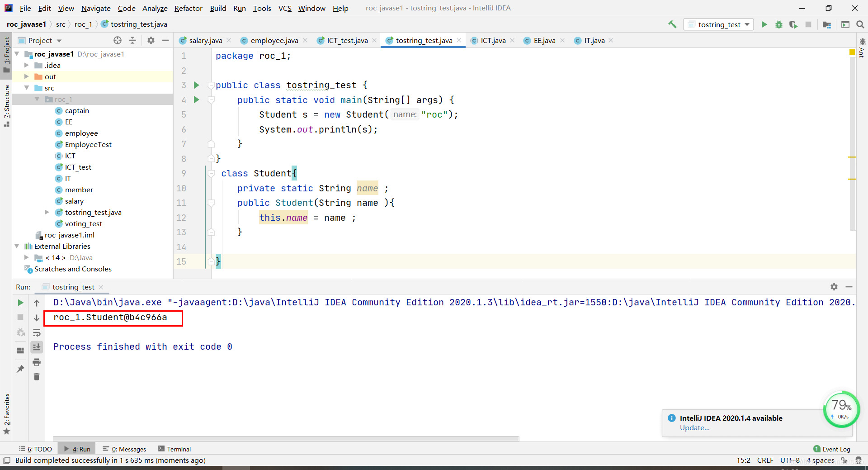Restore layout icon in Run panel
868x470 pixels.
point(20,350)
